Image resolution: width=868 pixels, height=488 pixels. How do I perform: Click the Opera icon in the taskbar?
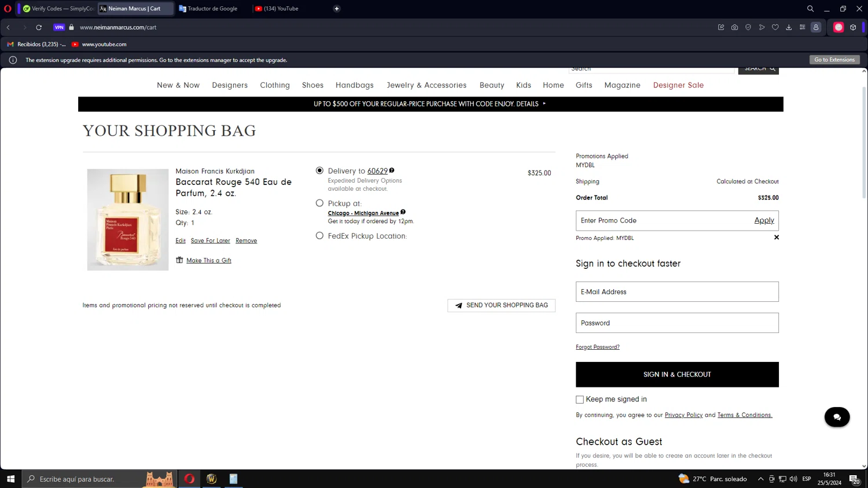point(189,479)
